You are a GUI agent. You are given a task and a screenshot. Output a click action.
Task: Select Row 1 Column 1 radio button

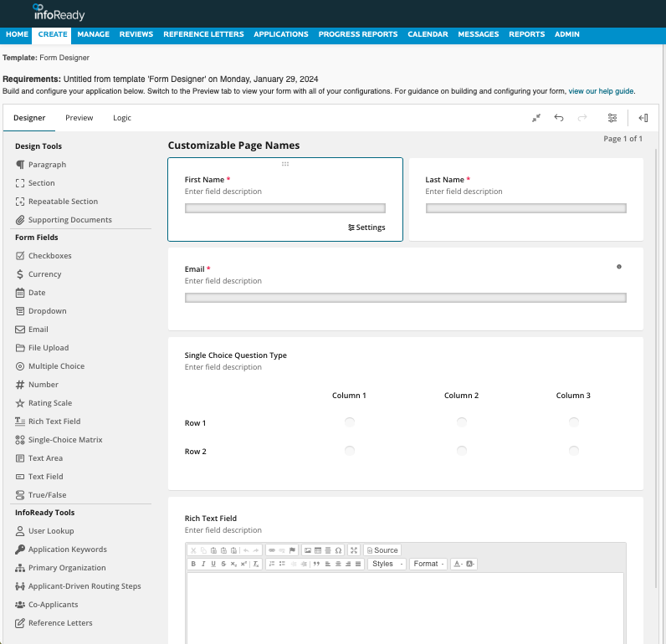click(x=350, y=422)
